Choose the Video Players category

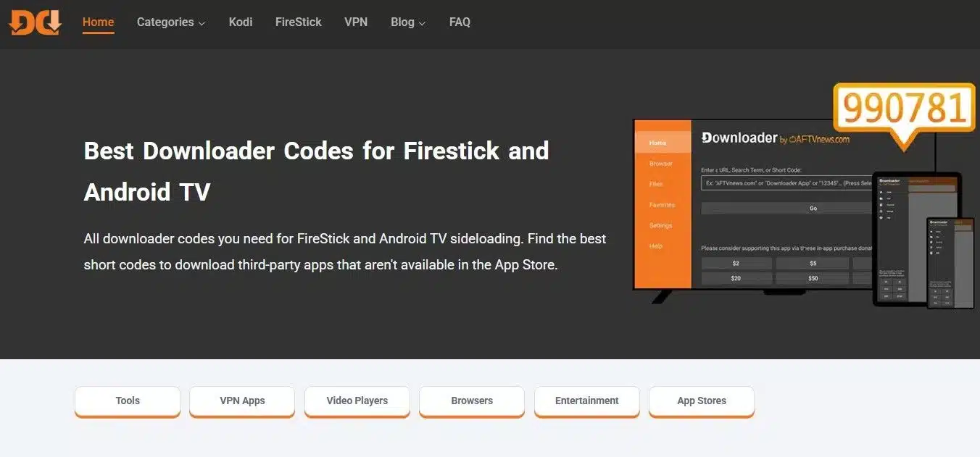tap(357, 401)
